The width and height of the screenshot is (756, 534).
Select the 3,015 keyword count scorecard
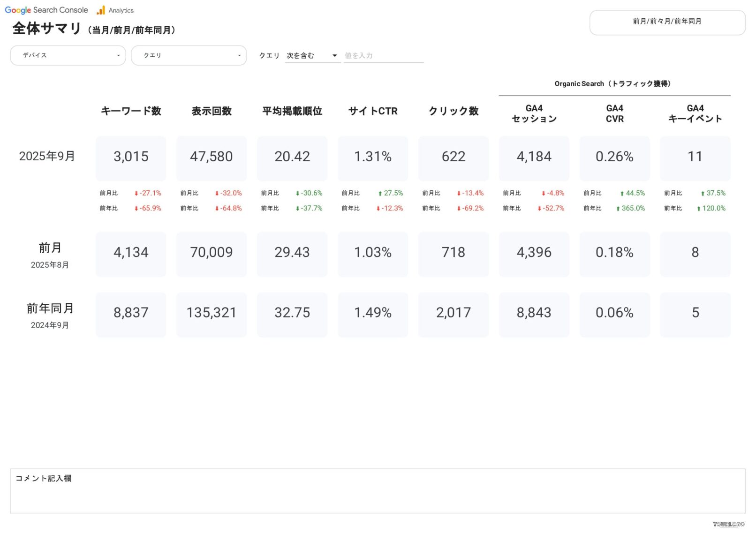(x=131, y=157)
